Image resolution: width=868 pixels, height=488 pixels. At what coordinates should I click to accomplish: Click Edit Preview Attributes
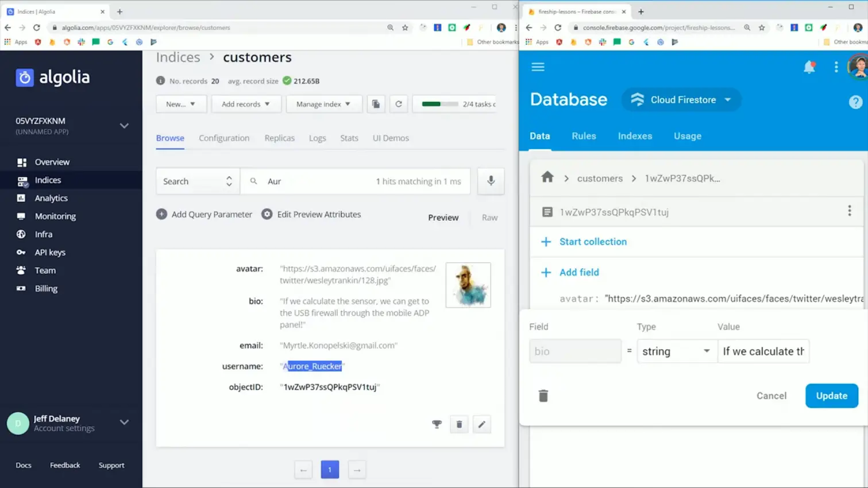point(311,214)
